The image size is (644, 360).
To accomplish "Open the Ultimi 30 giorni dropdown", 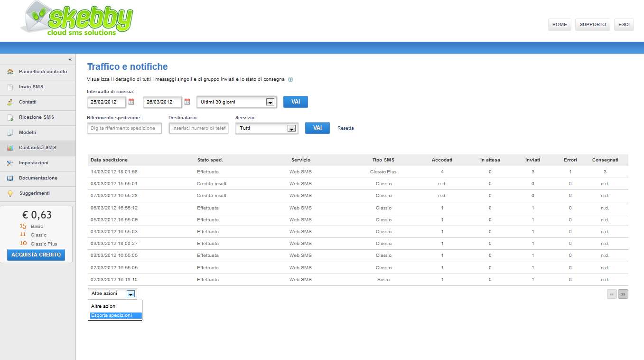I will (237, 102).
